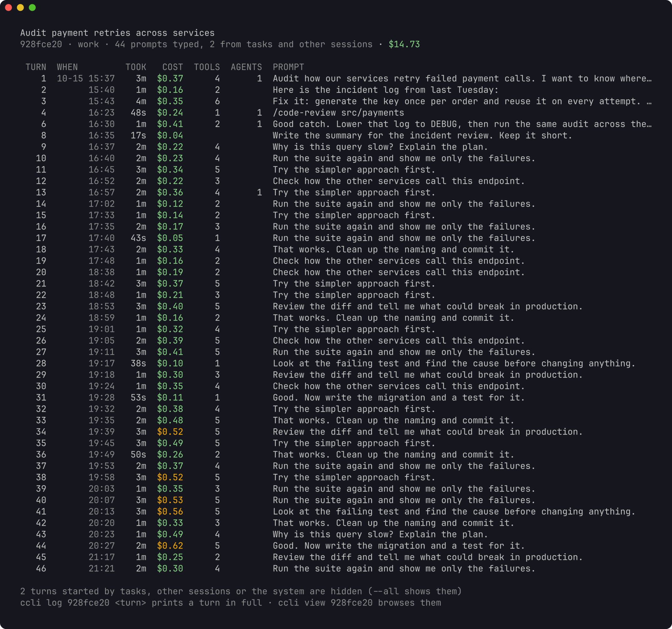Click the orange cost $0.62 in turn 44
This screenshot has height=629, width=672.
pos(170,545)
